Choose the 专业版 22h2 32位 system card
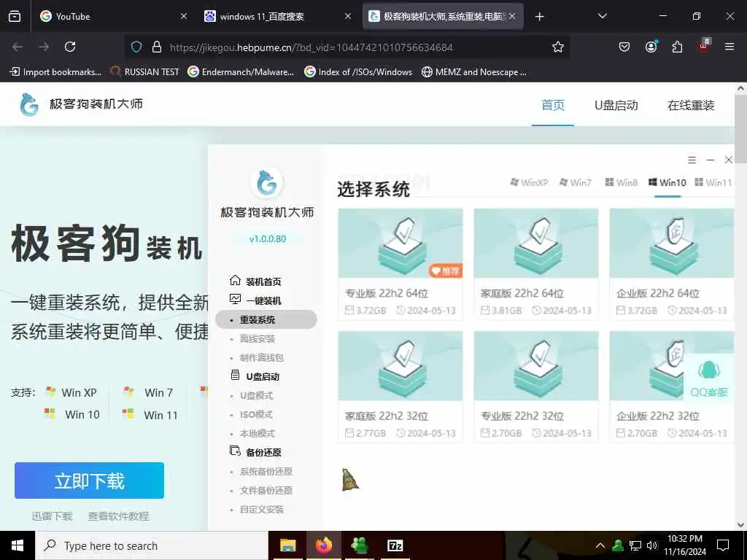 536,386
